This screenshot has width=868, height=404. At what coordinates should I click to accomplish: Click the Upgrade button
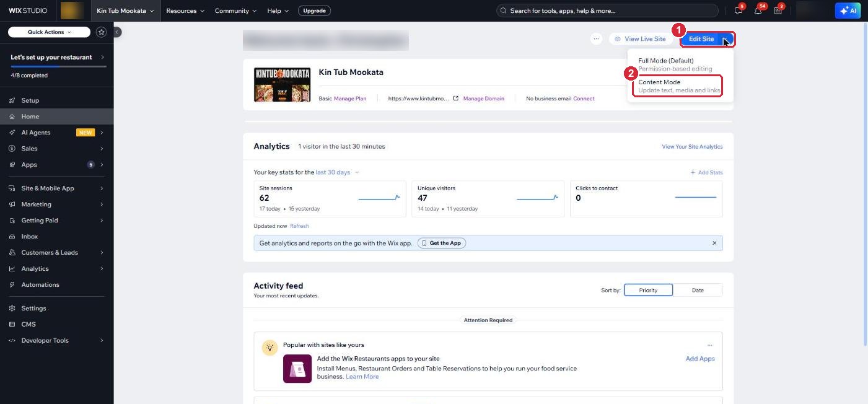click(x=314, y=11)
